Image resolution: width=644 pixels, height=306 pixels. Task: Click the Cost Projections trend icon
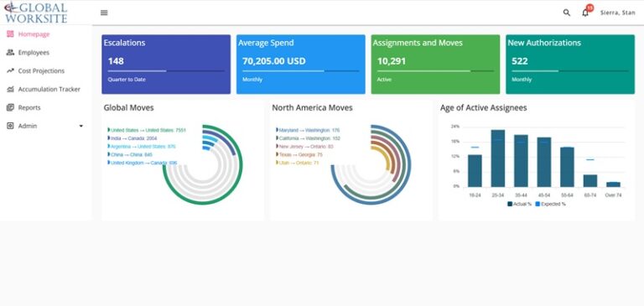(10, 70)
